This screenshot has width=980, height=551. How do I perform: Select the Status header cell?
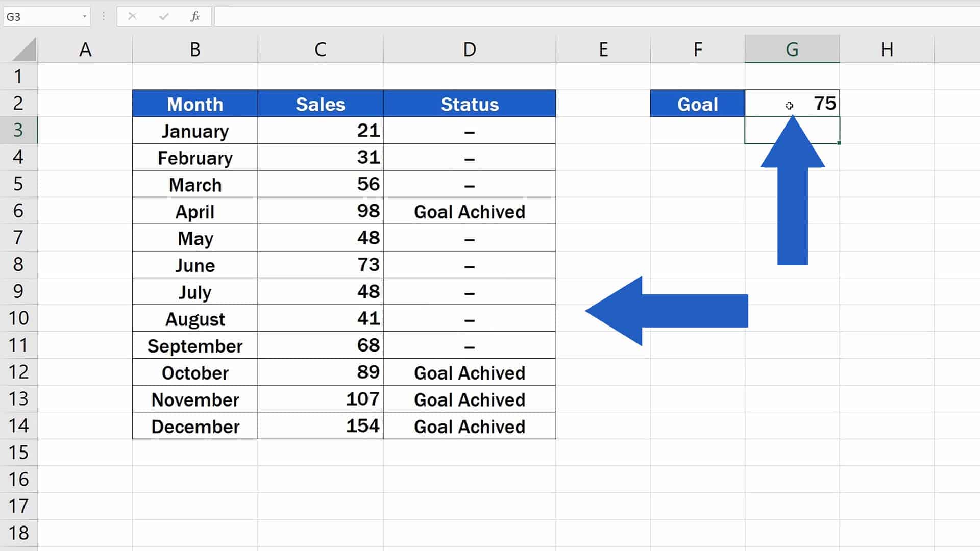pyautogui.click(x=469, y=104)
